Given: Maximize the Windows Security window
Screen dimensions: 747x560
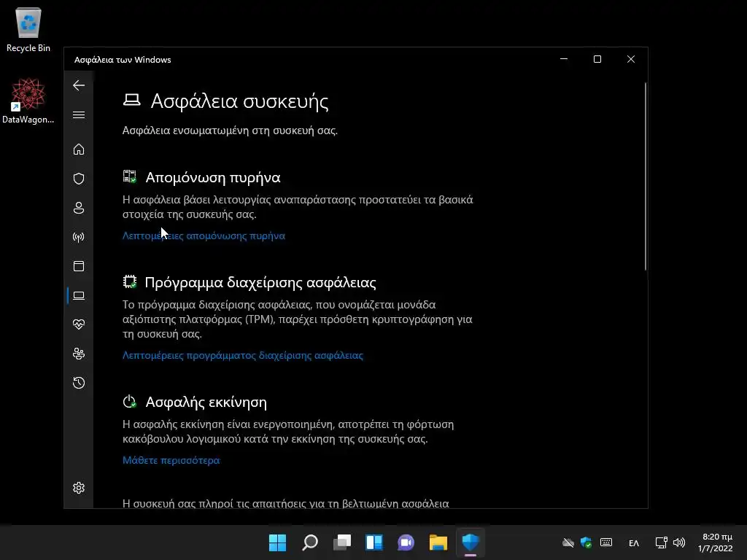Looking at the screenshot, I should (597, 59).
